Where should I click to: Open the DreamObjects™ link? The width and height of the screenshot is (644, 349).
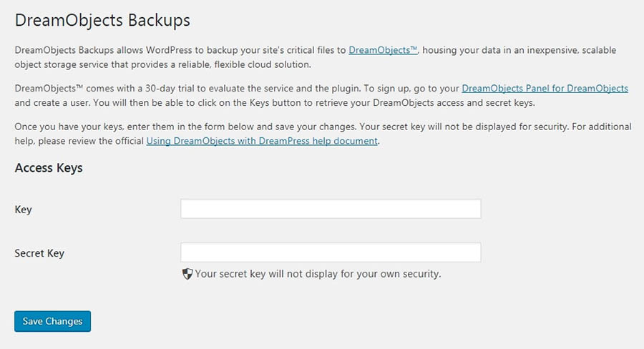pos(383,50)
